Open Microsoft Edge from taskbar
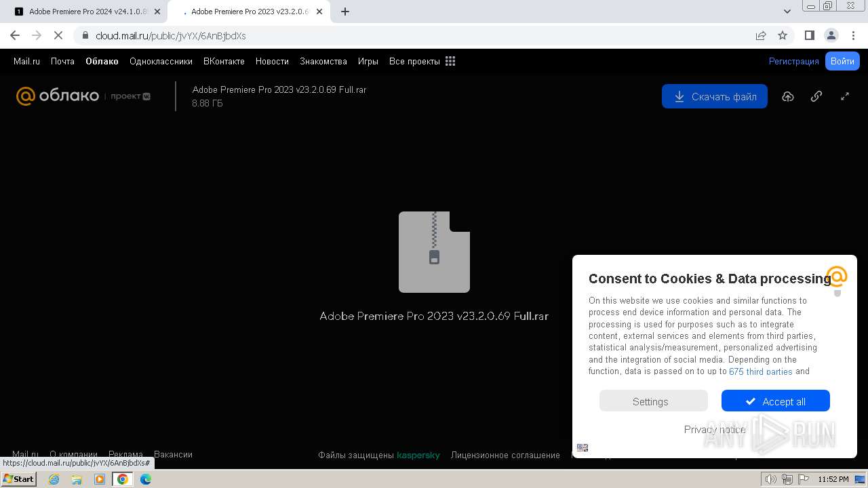Screen dimensions: 868x488 146,479
